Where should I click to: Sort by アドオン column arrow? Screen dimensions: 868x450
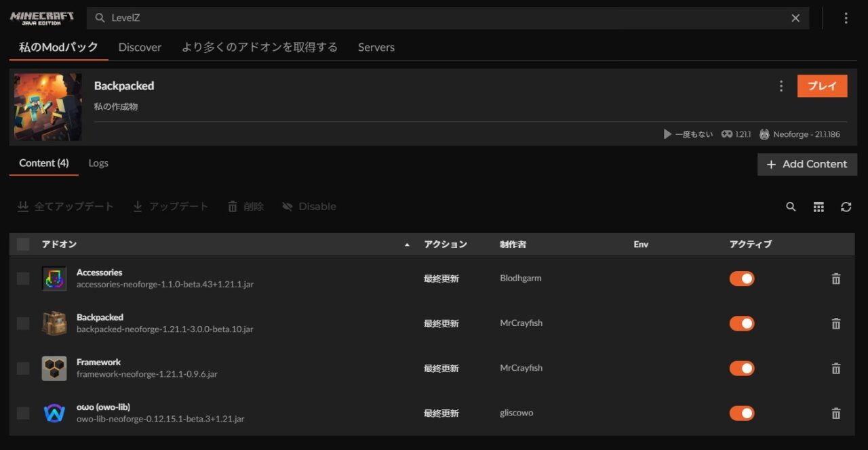click(407, 245)
